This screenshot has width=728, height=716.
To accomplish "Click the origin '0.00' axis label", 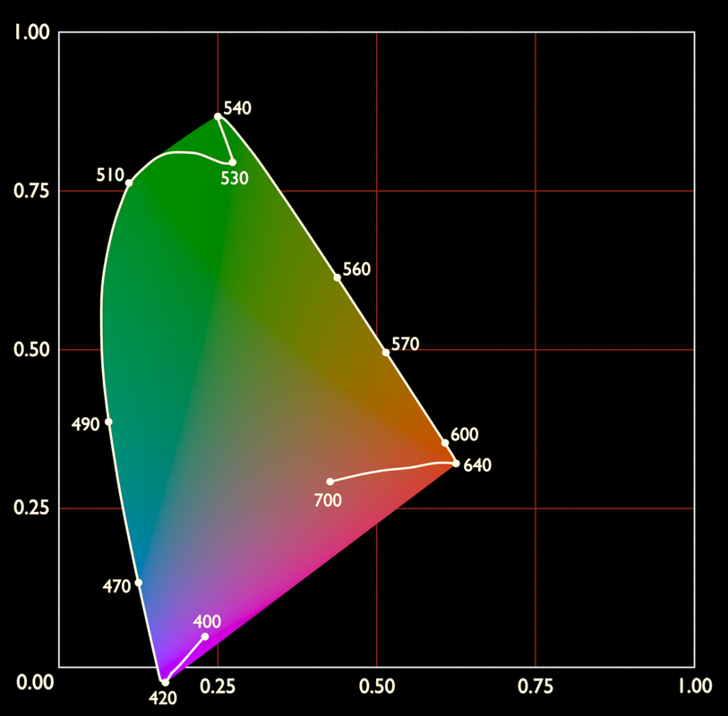I will click(x=35, y=683).
